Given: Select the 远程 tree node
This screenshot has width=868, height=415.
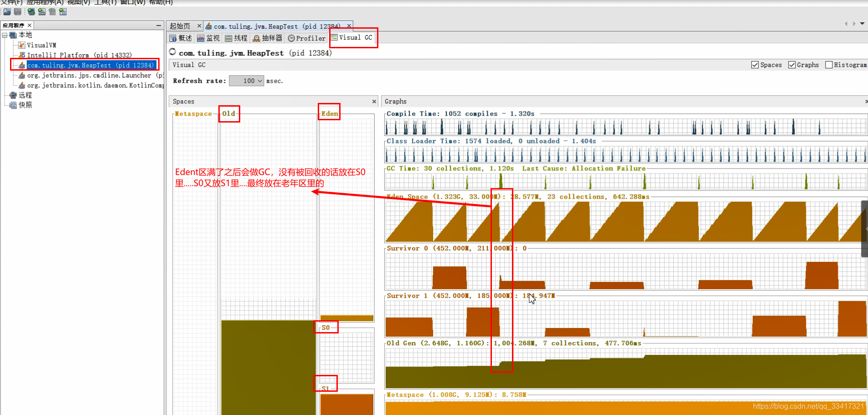Looking at the screenshot, I should point(26,95).
